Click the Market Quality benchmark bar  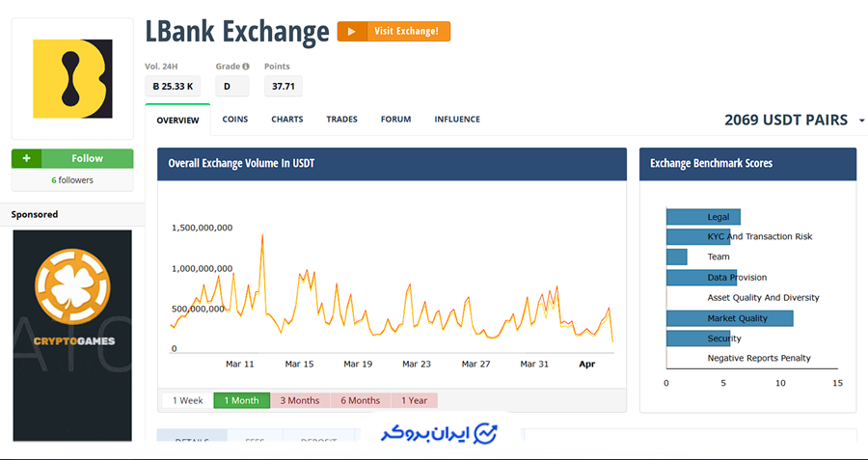coord(729,318)
